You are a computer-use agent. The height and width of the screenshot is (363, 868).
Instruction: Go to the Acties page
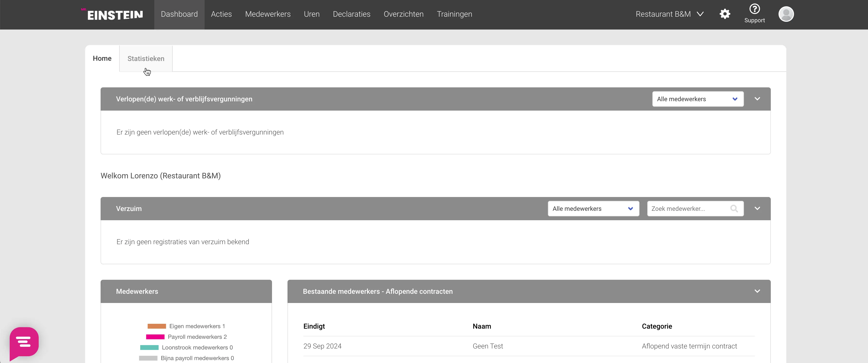pyautogui.click(x=221, y=14)
